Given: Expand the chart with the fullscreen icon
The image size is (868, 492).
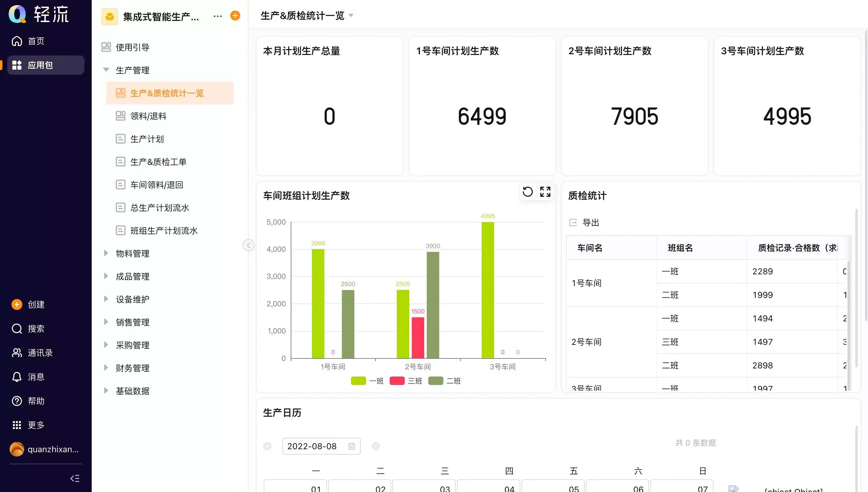Looking at the screenshot, I should pyautogui.click(x=545, y=192).
